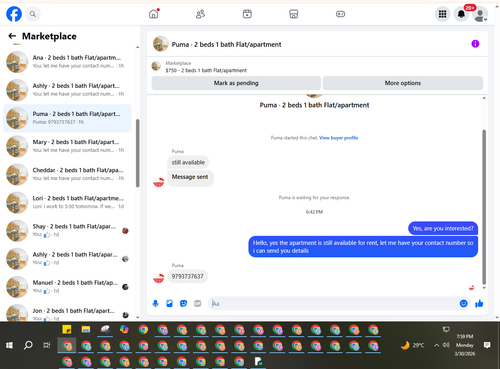Viewport: 500px width, 369px height.
Task: Click the Marketplace heading text
Action: pyautogui.click(x=49, y=36)
